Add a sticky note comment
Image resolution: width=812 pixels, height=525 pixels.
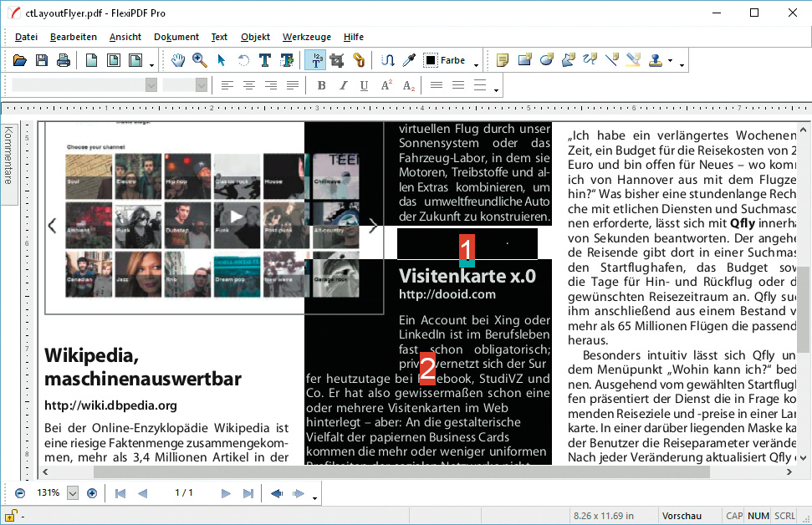[x=503, y=60]
